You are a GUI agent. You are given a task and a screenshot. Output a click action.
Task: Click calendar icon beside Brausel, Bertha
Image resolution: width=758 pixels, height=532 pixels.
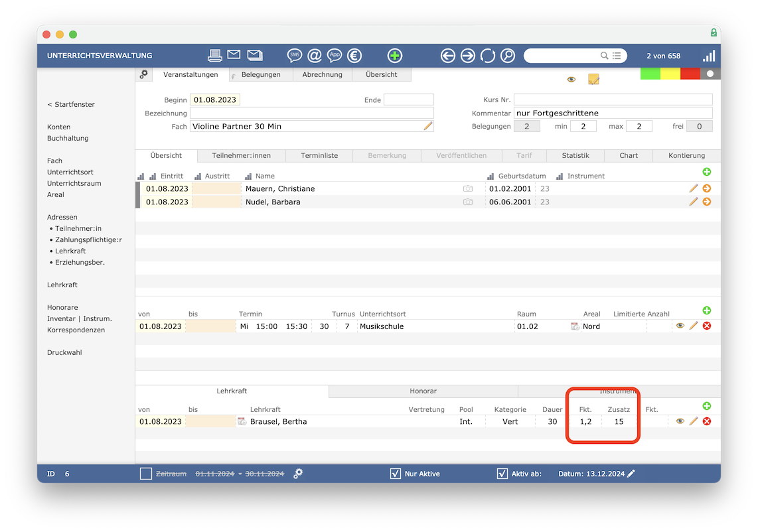tap(242, 421)
